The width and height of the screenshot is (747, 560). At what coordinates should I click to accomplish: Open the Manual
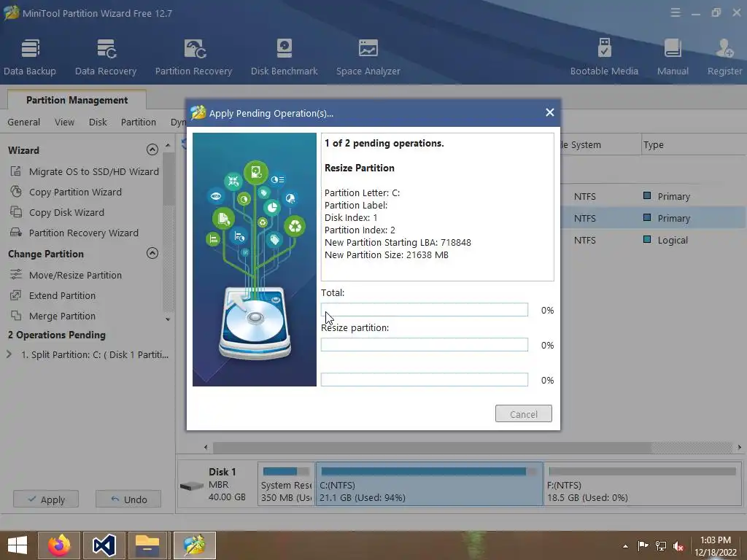[673, 57]
